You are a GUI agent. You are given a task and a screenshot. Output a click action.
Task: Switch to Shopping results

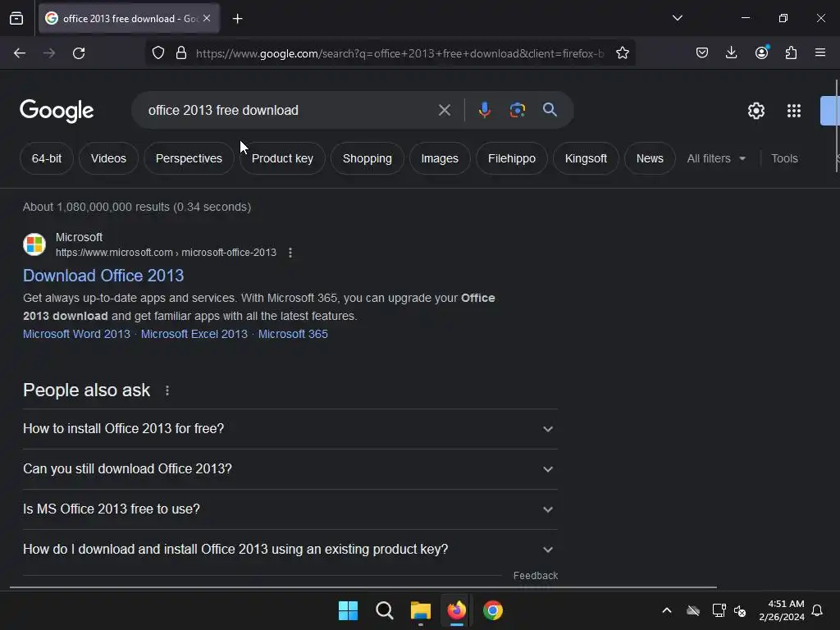coord(367,158)
